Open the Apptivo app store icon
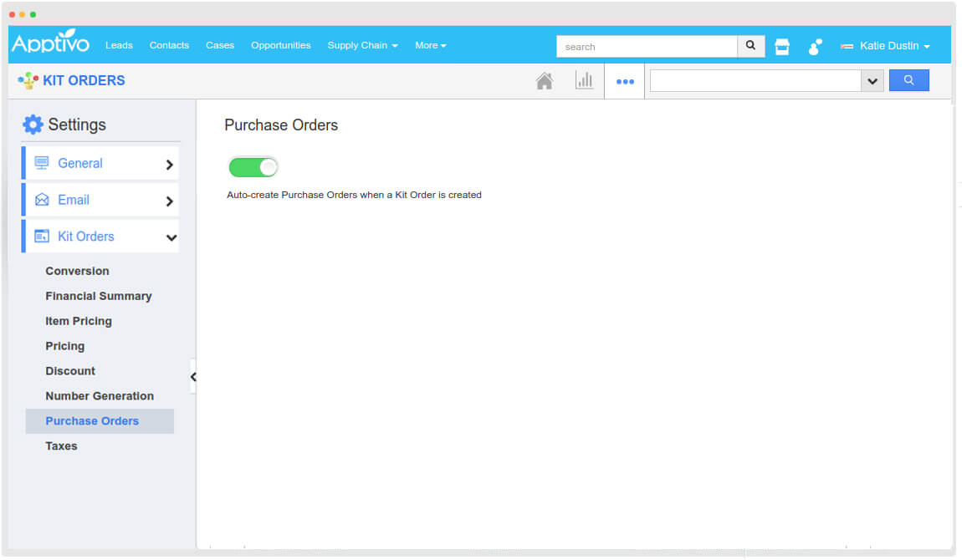The width and height of the screenshot is (962, 560). click(x=781, y=46)
